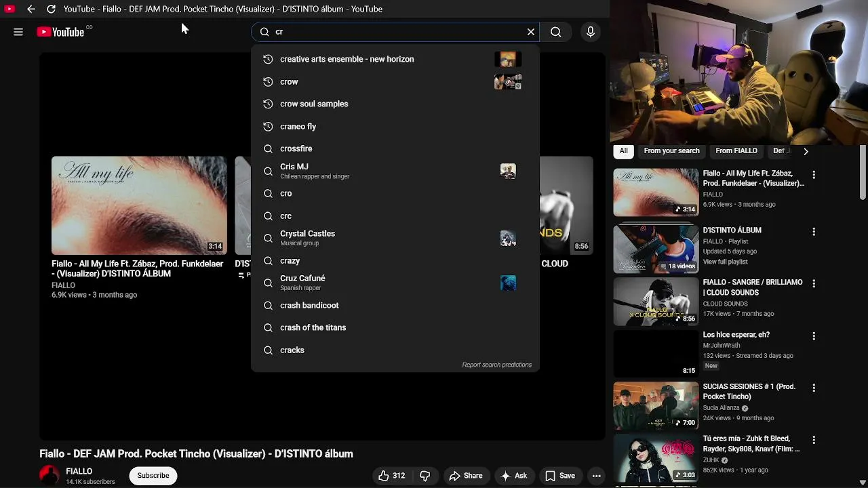Screen dimensions: 868x488
Task: Open Cris MJ artist thumbnail in suggestions
Action: pyautogui.click(x=508, y=171)
